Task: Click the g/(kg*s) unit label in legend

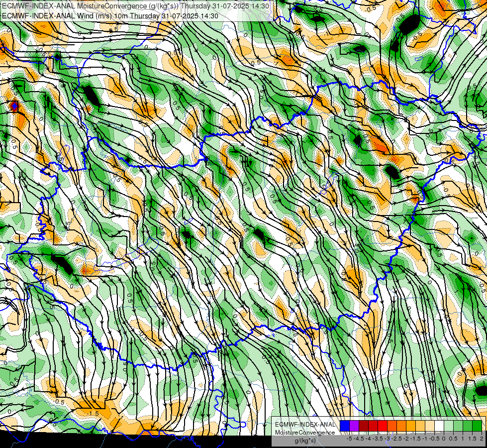Action: (305, 441)
